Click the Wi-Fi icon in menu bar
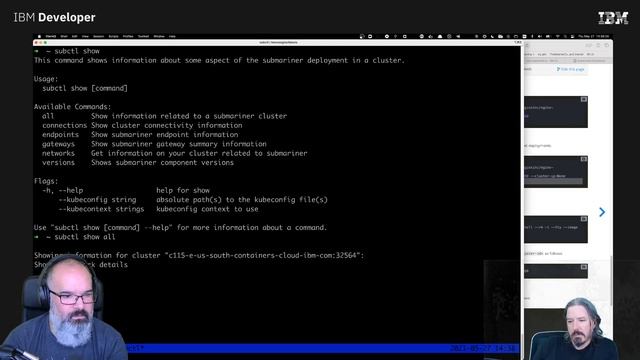The height and width of the screenshot is (360, 640). point(558,36)
